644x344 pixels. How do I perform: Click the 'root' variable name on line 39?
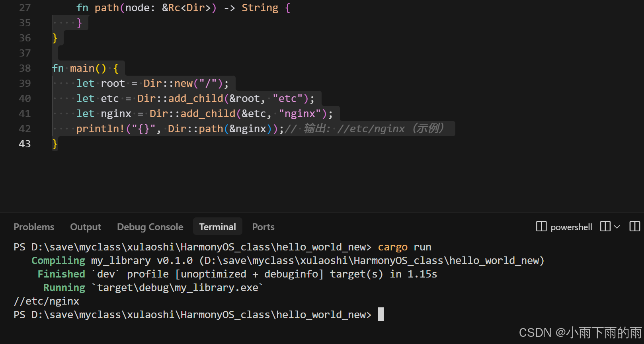(113, 83)
